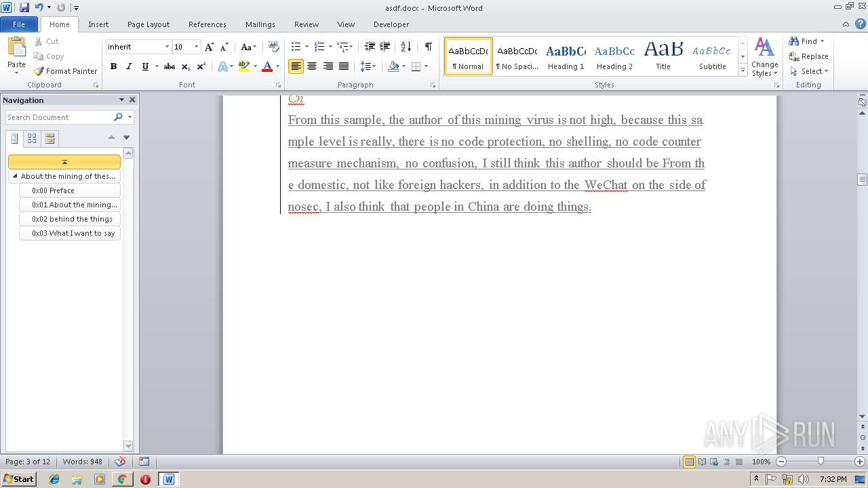Viewport: 868px width, 488px height.
Task: Justify paragraph text
Action: [344, 66]
